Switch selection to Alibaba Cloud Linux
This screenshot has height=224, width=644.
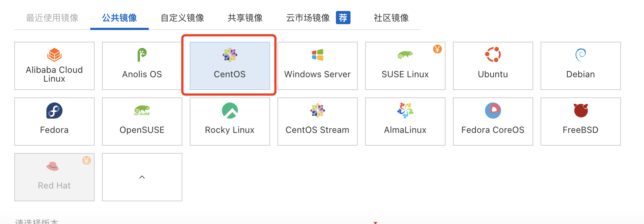(x=54, y=66)
